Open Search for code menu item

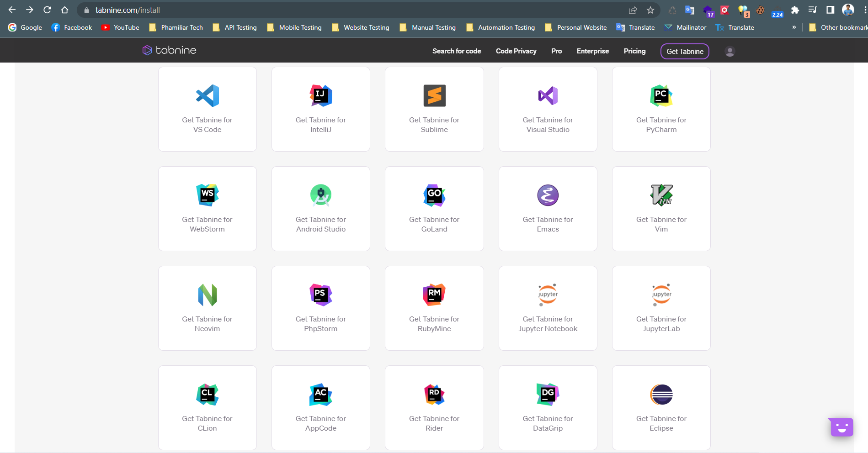coord(457,51)
